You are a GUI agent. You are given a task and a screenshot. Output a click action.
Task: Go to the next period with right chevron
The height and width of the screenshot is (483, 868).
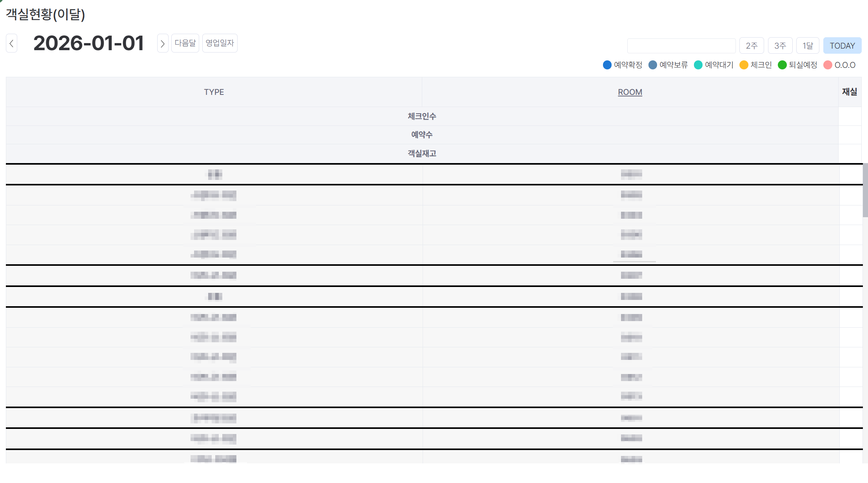(x=163, y=44)
